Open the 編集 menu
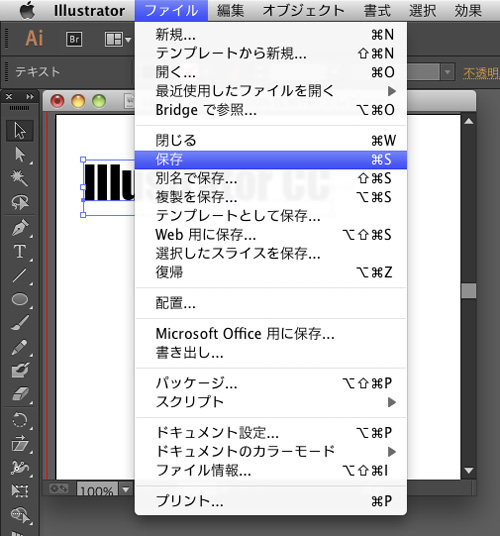 tap(230, 11)
